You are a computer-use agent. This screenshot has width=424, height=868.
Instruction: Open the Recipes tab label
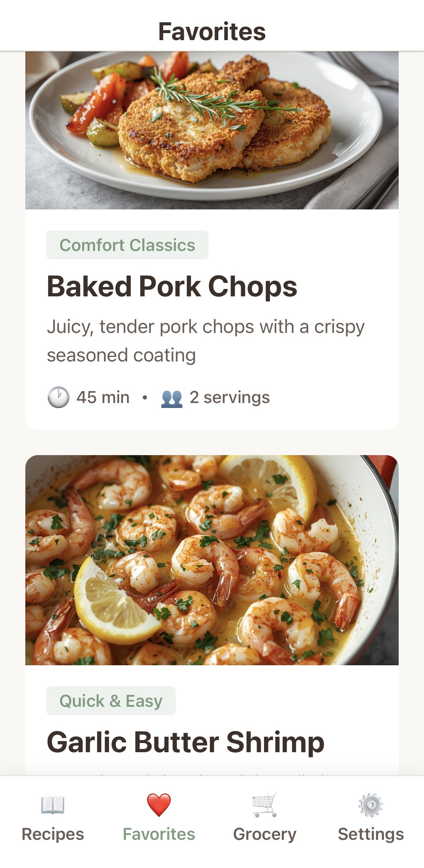[x=53, y=834]
